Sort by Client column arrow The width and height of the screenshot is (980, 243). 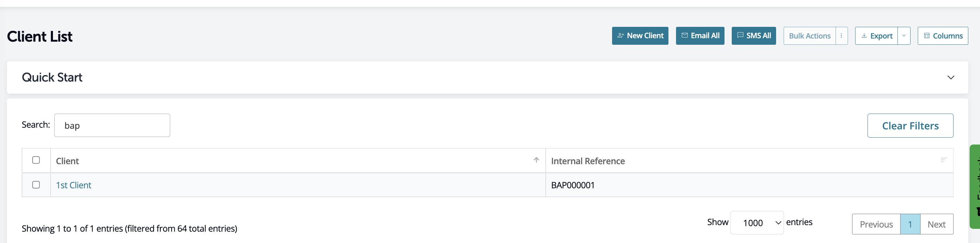536,160
